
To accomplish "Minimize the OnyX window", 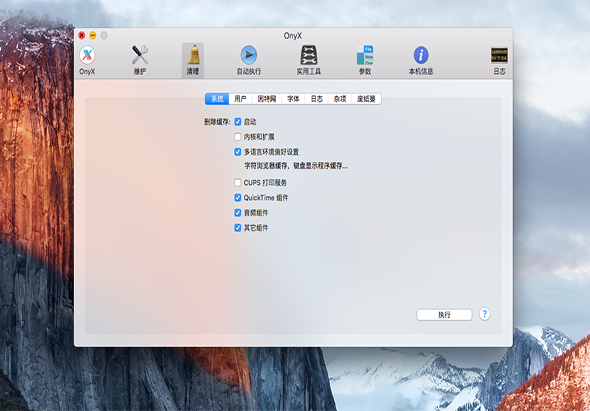I will (x=93, y=35).
